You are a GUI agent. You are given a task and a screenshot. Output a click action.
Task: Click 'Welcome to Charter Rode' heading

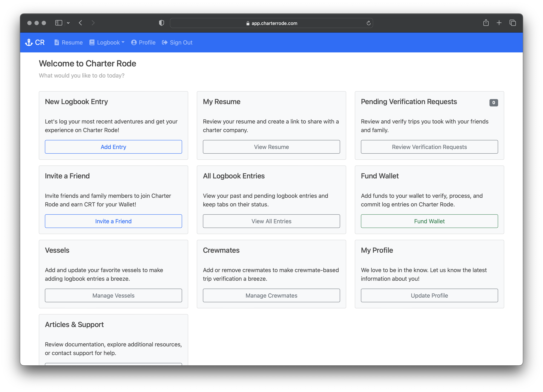[x=87, y=63]
